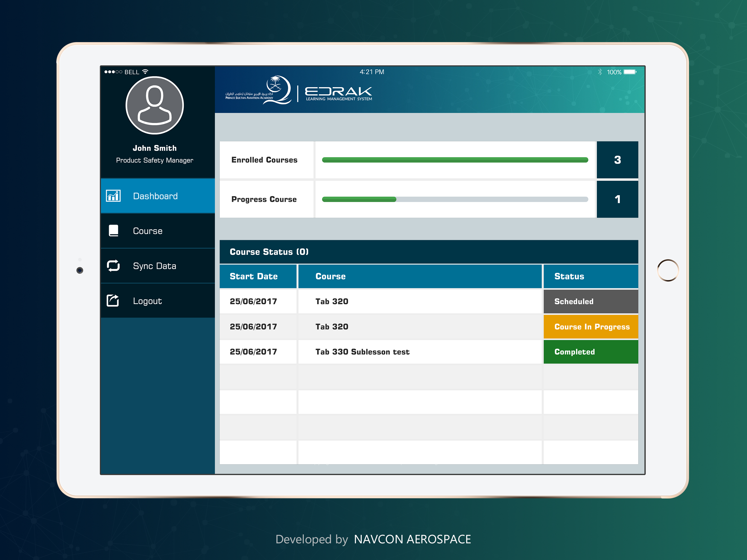
Task: Tap the user profile avatar
Action: [x=155, y=105]
